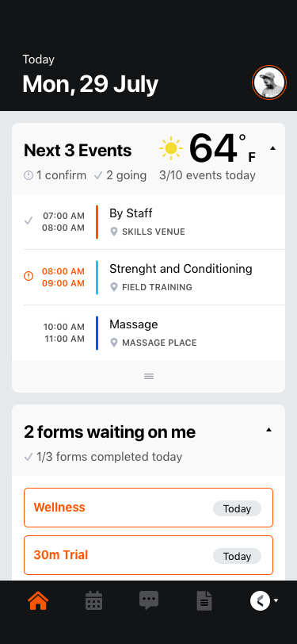Open the Forms document icon in bottom bar
The image size is (297, 644).
tap(204, 601)
